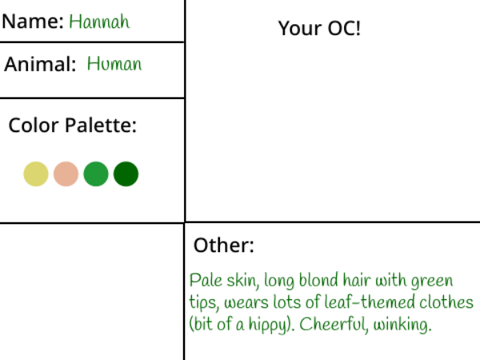Click the yellow color palette circle
The width and height of the screenshot is (480, 360).
point(36,174)
